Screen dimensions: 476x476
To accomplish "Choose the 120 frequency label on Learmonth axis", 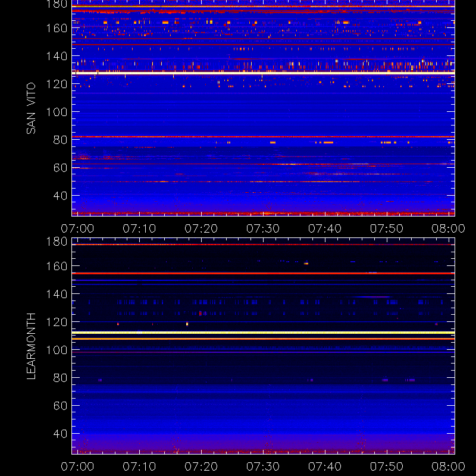I will point(57,322).
